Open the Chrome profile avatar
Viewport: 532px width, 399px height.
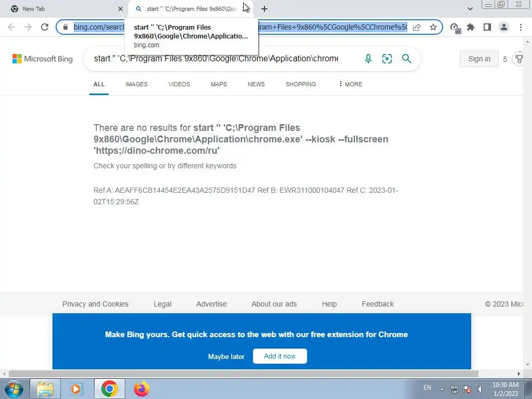click(x=504, y=27)
